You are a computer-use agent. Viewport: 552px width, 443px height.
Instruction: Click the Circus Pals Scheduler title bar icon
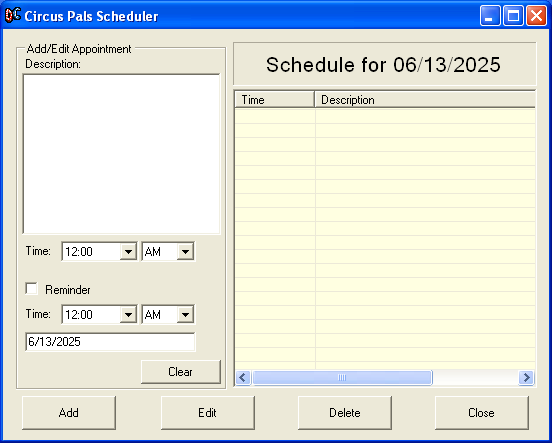coord(13,15)
